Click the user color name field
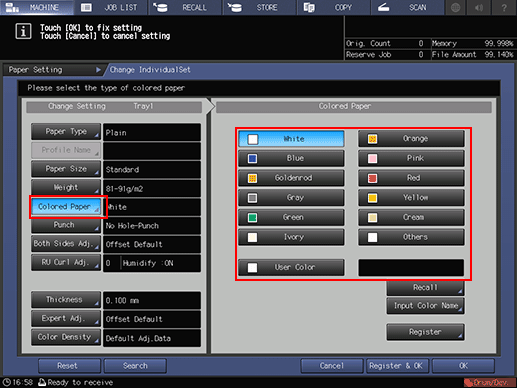517x388 pixels. click(x=411, y=268)
